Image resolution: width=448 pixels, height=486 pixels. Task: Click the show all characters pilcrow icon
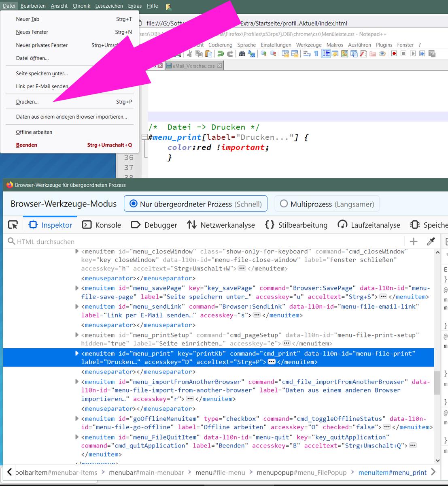pyautogui.click(x=316, y=54)
